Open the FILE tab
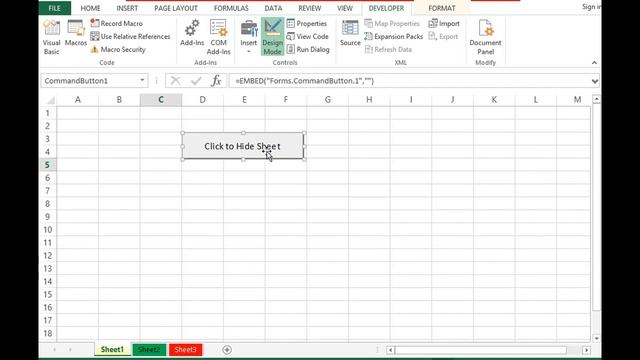Screen dimensions: 640x360 tap(54, 8)
